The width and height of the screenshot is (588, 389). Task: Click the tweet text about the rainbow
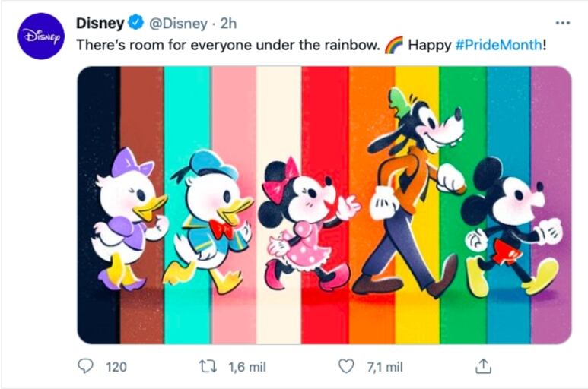228,45
